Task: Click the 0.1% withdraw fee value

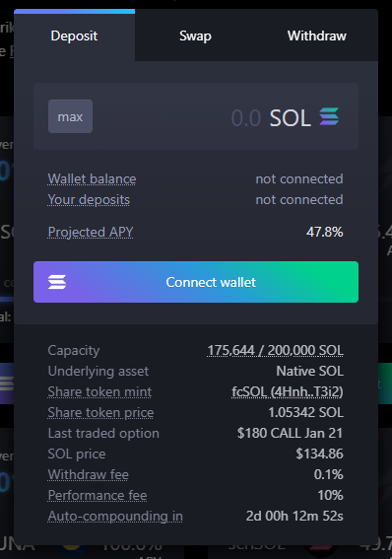Action: (329, 474)
